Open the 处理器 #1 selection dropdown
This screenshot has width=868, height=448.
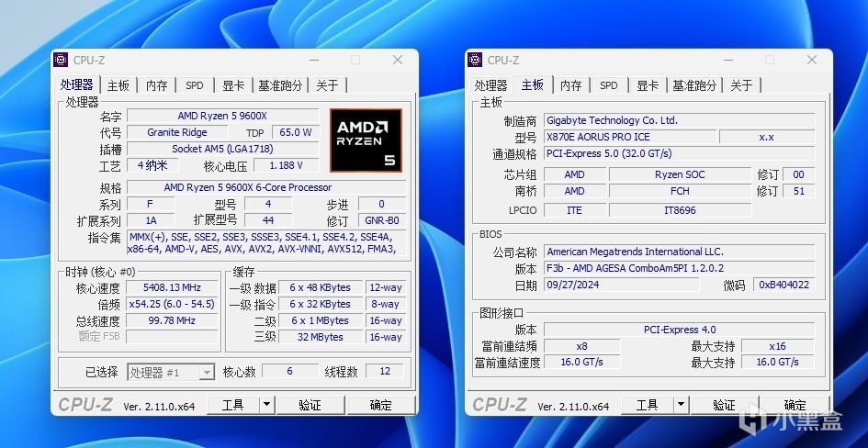tap(171, 372)
